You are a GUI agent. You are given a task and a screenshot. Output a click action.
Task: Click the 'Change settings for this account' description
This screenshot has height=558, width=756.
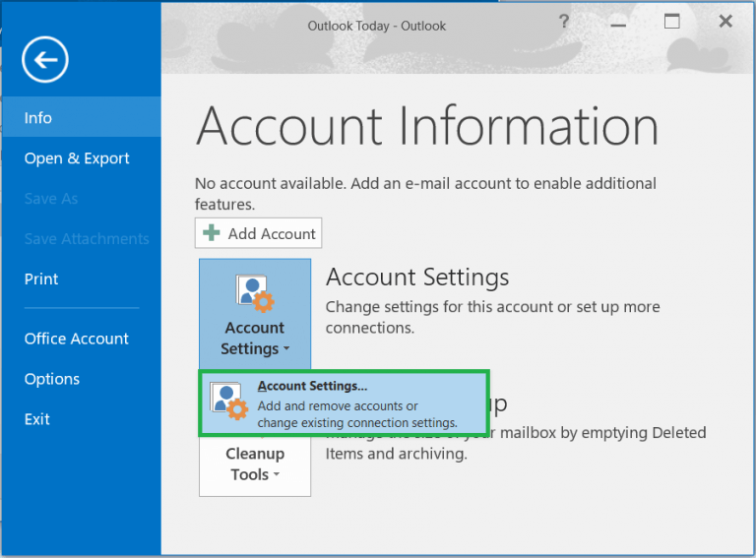tap(493, 317)
